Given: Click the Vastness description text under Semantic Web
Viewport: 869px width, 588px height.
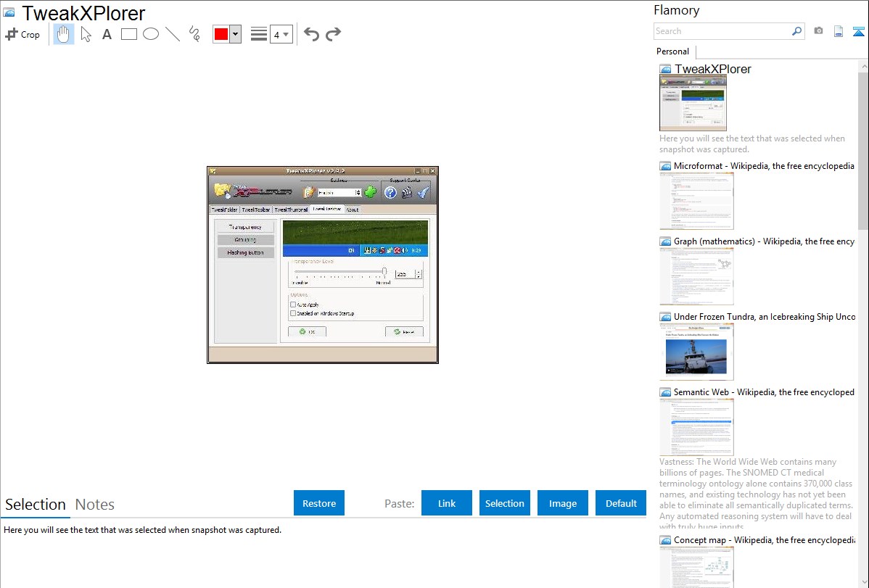Looking at the screenshot, I should 757,494.
